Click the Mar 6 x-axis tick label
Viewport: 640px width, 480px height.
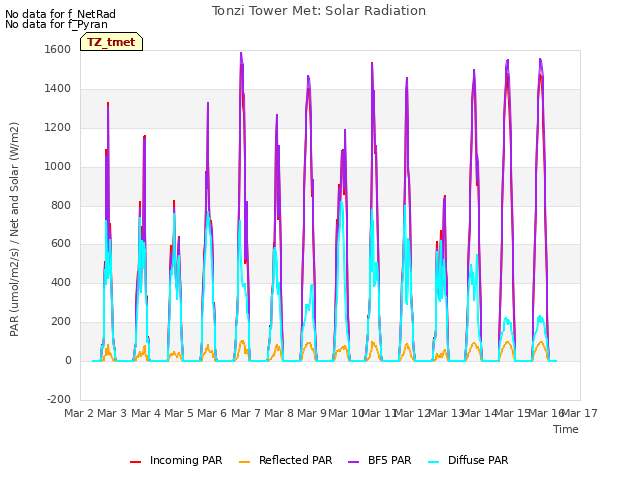212,413
